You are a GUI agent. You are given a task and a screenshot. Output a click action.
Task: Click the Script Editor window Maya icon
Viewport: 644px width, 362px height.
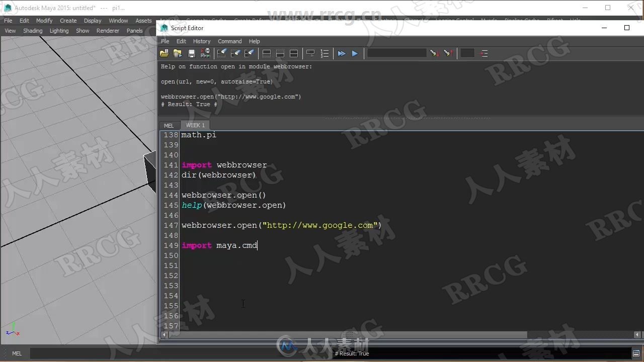[x=164, y=28]
